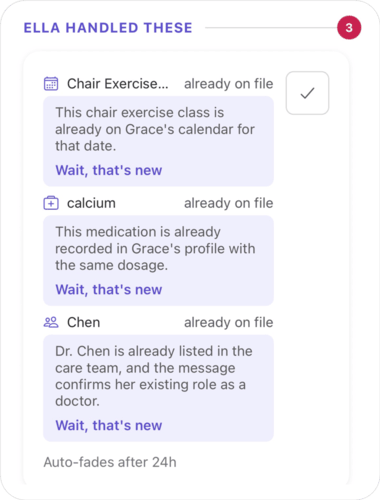
Task: Click the medication kit icon beside calcium
Action: pyautogui.click(x=51, y=203)
